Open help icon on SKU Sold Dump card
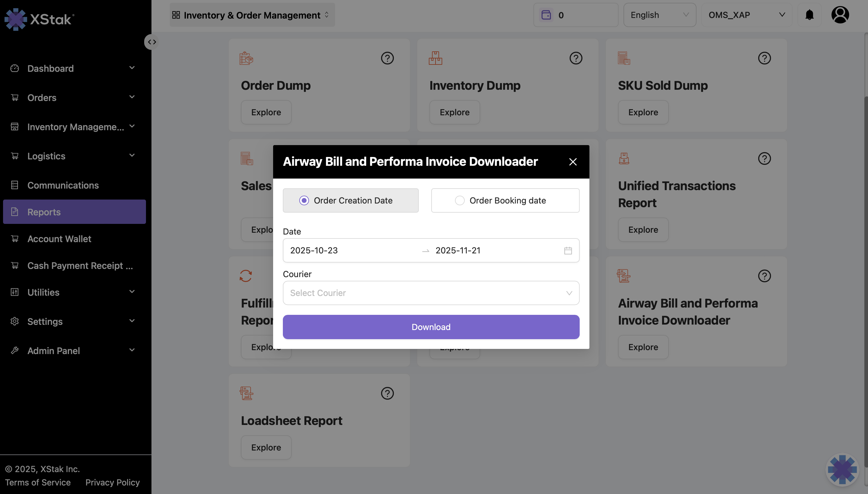The height and width of the screenshot is (494, 868). pos(764,58)
